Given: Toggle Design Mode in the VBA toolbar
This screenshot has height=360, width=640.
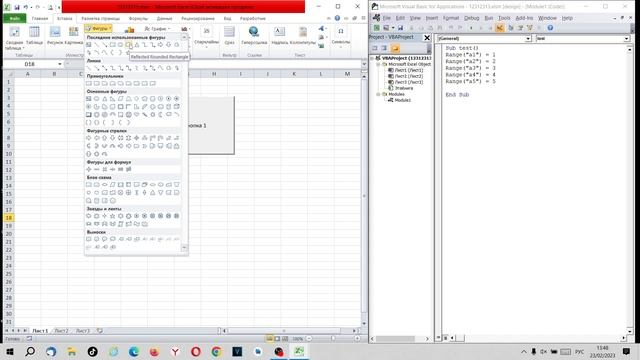Looking at the screenshot, I should click(x=500, y=28).
